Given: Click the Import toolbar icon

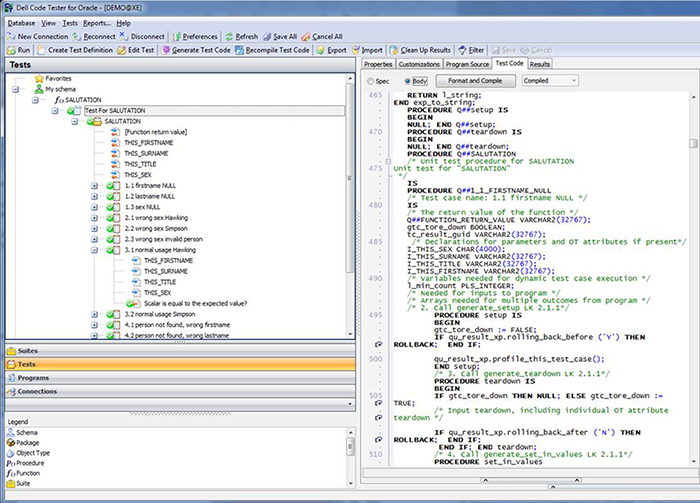Looking at the screenshot, I should pos(356,50).
